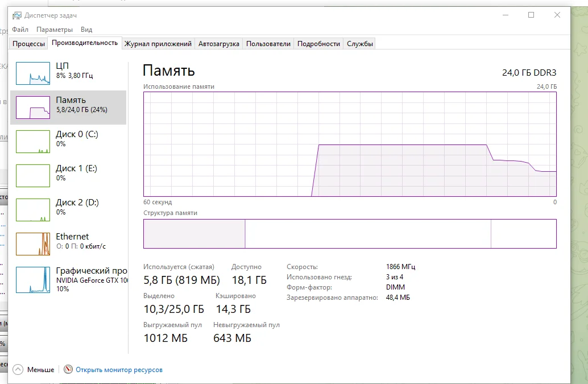Open the Вид menu
The height and width of the screenshot is (384, 588).
pos(86,30)
